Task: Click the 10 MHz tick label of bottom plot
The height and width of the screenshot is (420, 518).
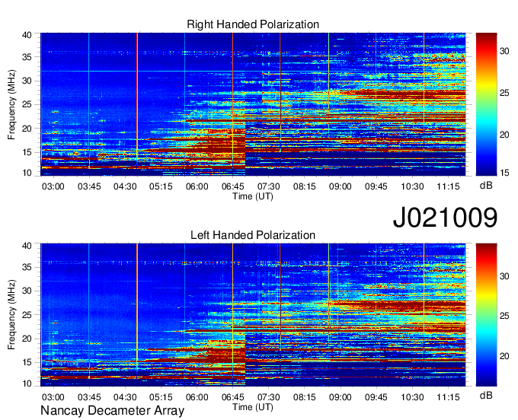Action: click(27, 383)
